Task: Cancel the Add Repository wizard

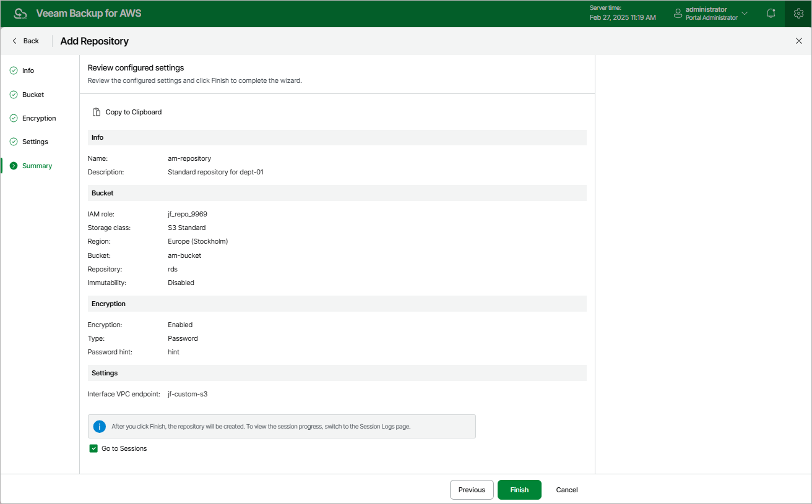Action: point(566,490)
